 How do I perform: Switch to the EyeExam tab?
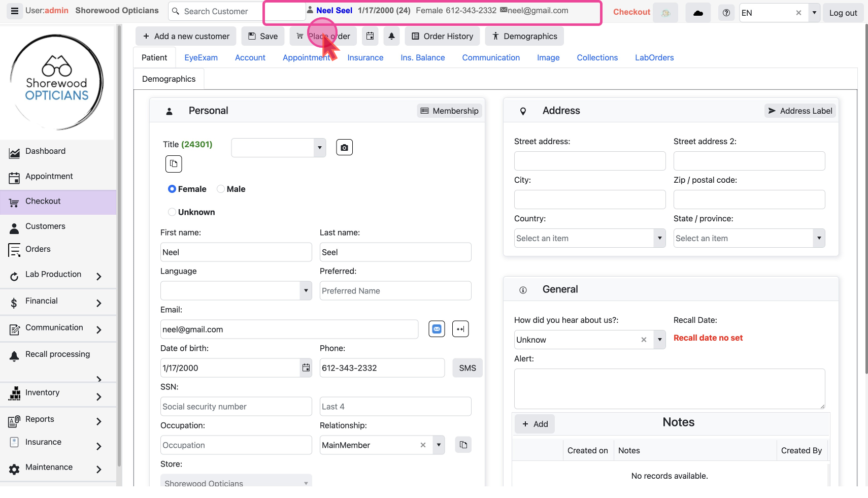tap(201, 58)
